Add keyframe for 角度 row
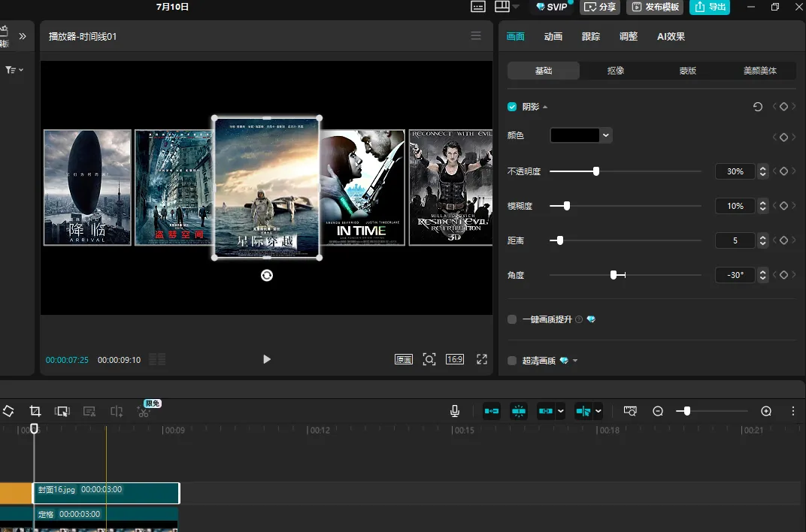The width and height of the screenshot is (806, 532). pos(783,275)
